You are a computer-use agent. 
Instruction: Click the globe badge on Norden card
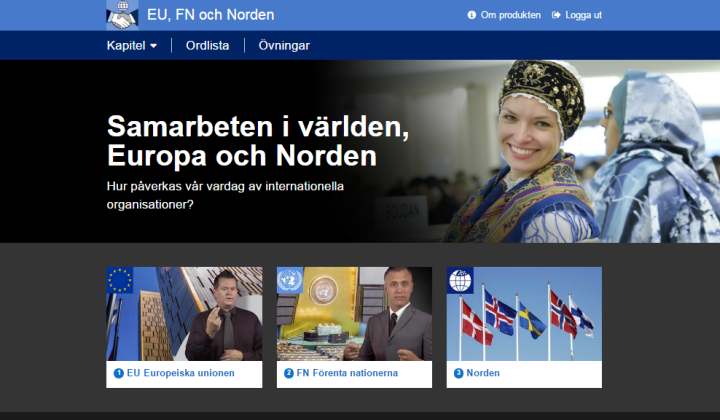click(x=460, y=280)
